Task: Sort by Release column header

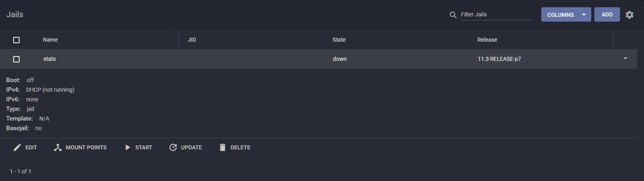Action: click(487, 40)
